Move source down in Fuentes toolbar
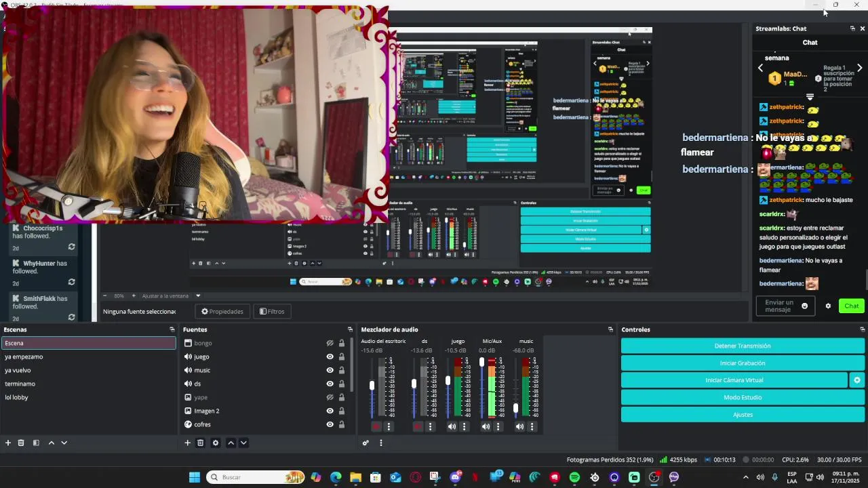Viewport: 868px width, 488px height. tap(243, 443)
